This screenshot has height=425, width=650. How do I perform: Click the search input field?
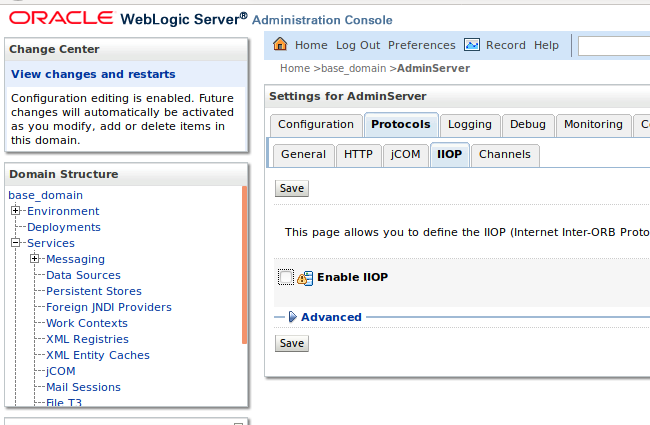[x=614, y=46]
